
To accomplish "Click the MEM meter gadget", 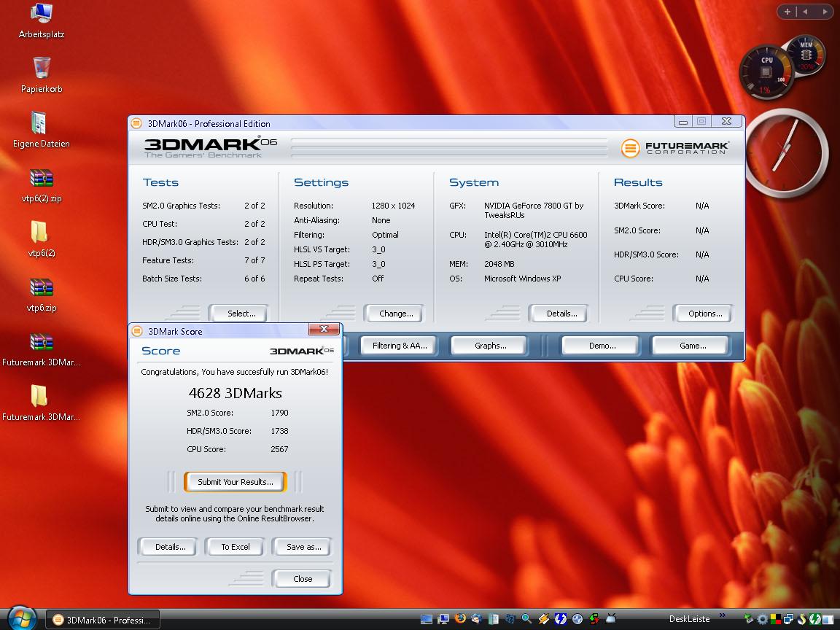I will click(806, 55).
